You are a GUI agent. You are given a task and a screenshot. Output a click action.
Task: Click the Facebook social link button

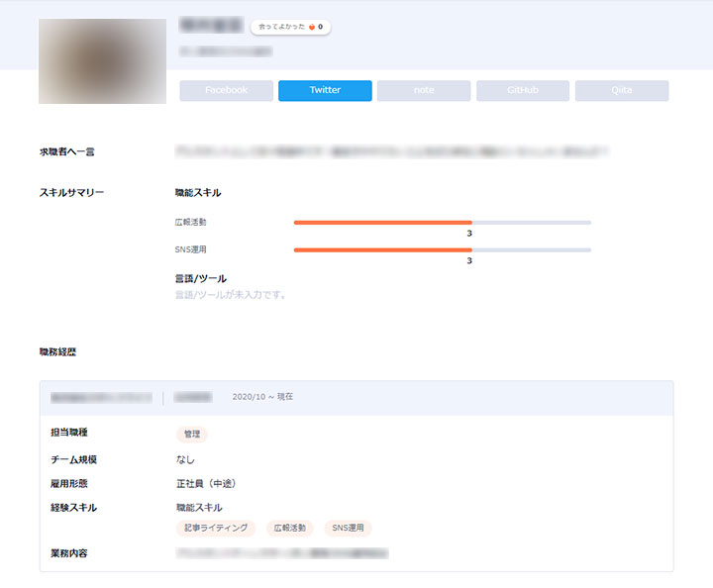point(226,90)
